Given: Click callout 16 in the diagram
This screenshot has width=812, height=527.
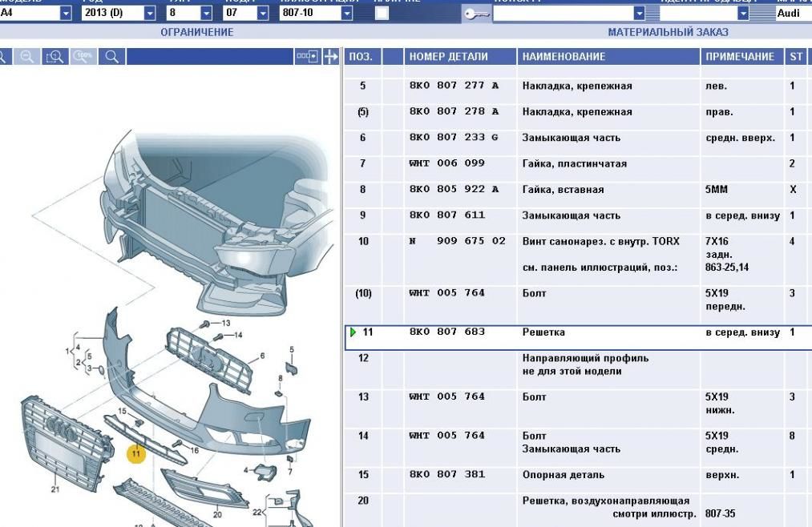Looking at the screenshot, I should tap(194, 450).
